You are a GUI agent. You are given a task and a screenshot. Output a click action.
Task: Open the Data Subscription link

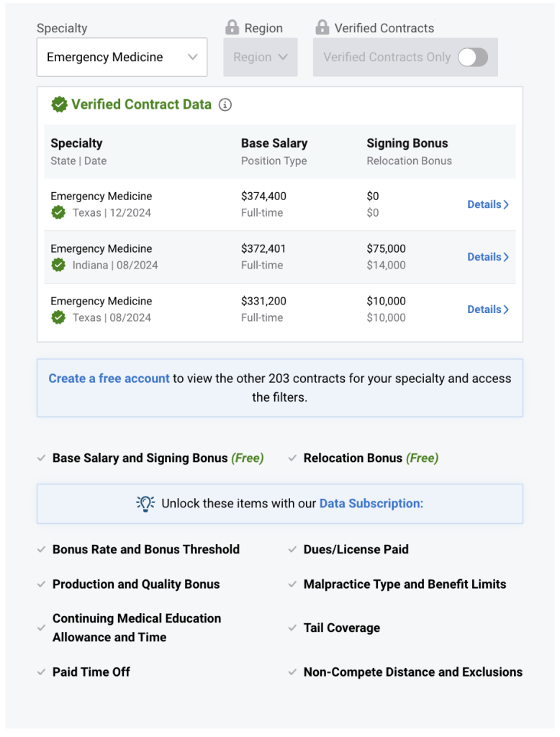coord(371,504)
